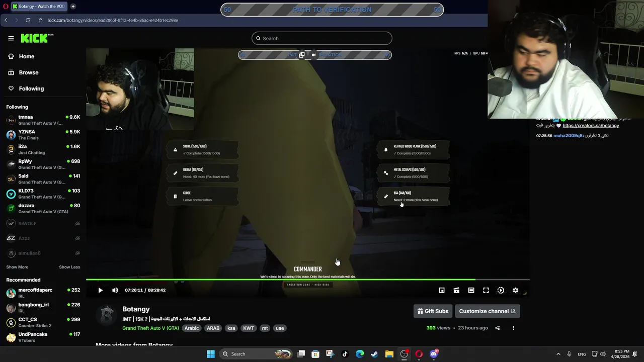Click the Gift Subs button
The width and height of the screenshot is (644, 362).
point(433,311)
